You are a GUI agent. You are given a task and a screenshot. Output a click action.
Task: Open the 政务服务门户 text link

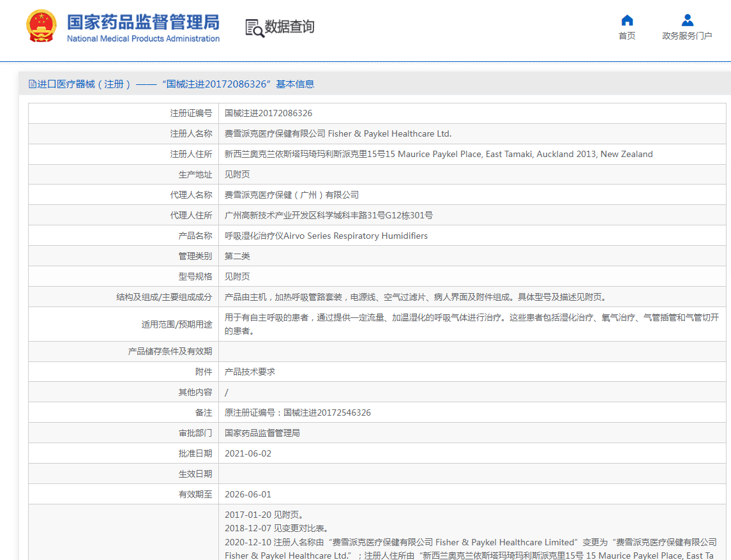pyautogui.click(x=687, y=36)
